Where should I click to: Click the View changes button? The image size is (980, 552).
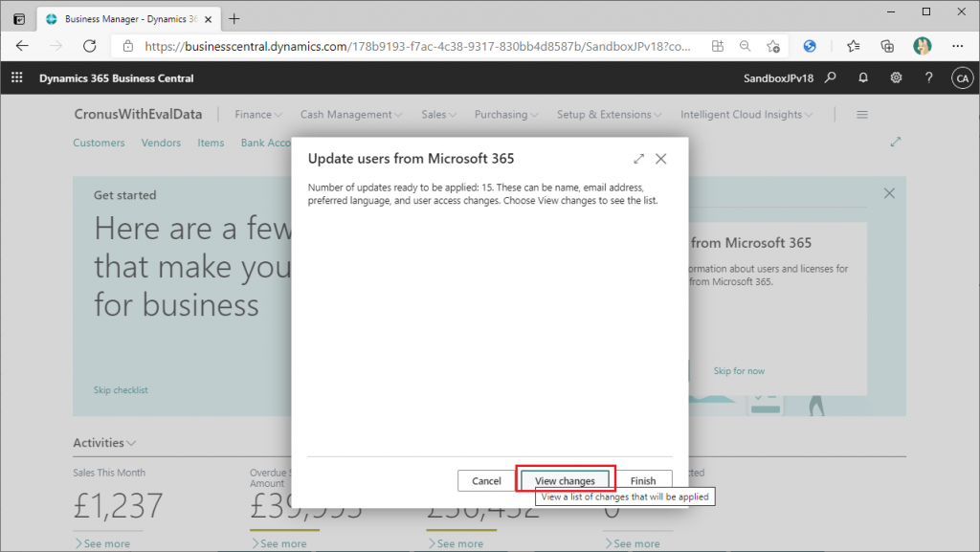(x=565, y=481)
